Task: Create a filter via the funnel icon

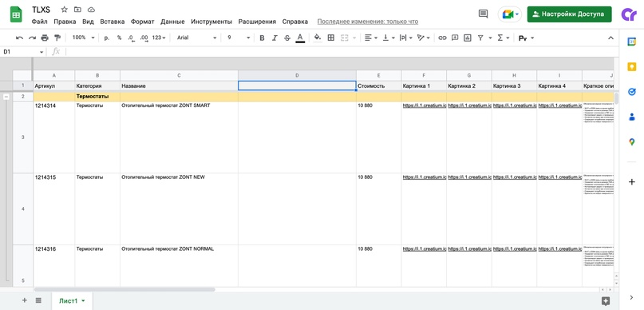Action: click(480, 38)
